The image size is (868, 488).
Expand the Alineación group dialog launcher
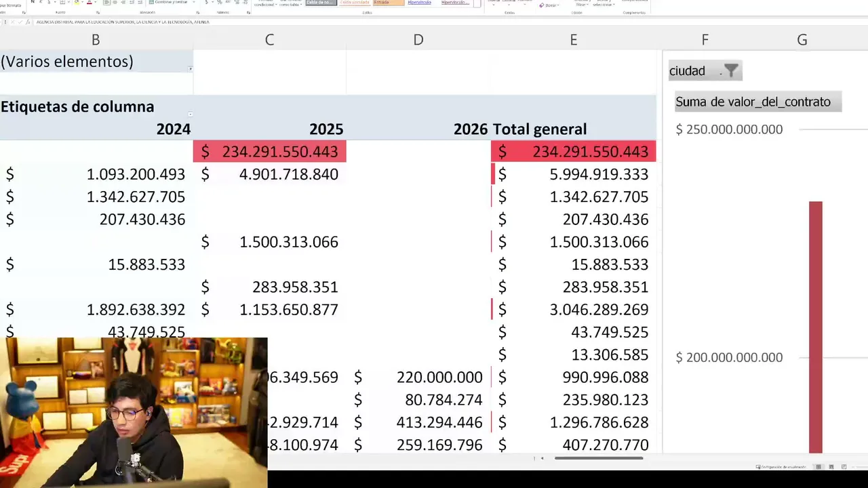pyautogui.click(x=197, y=12)
